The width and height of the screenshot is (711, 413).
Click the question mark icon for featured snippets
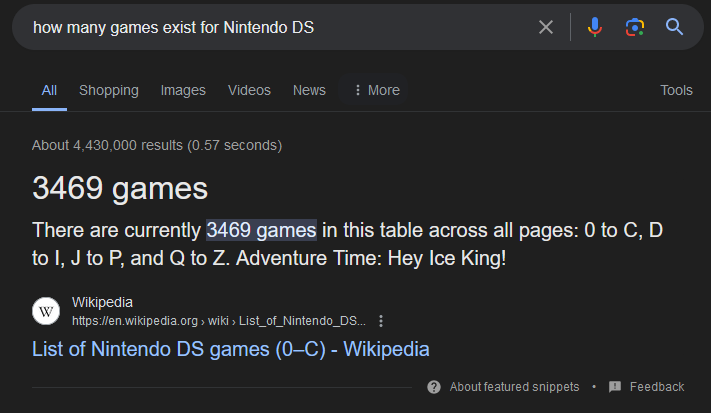[x=434, y=387]
